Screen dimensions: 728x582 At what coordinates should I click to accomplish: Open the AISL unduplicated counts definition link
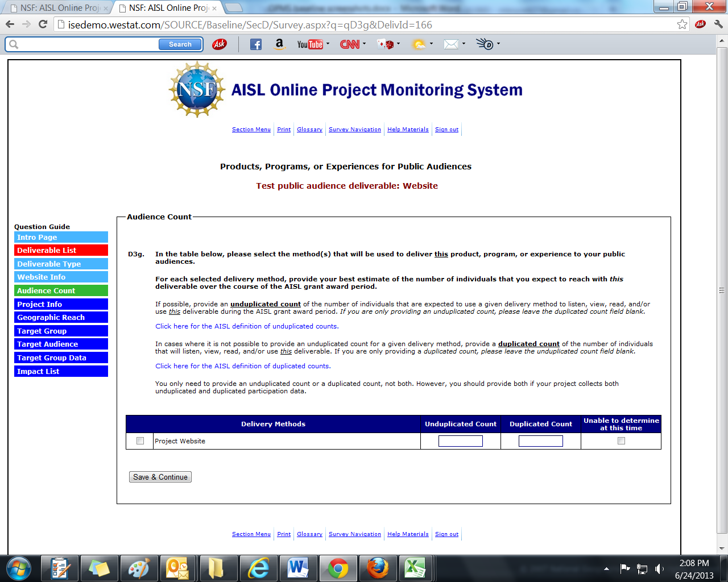click(247, 326)
